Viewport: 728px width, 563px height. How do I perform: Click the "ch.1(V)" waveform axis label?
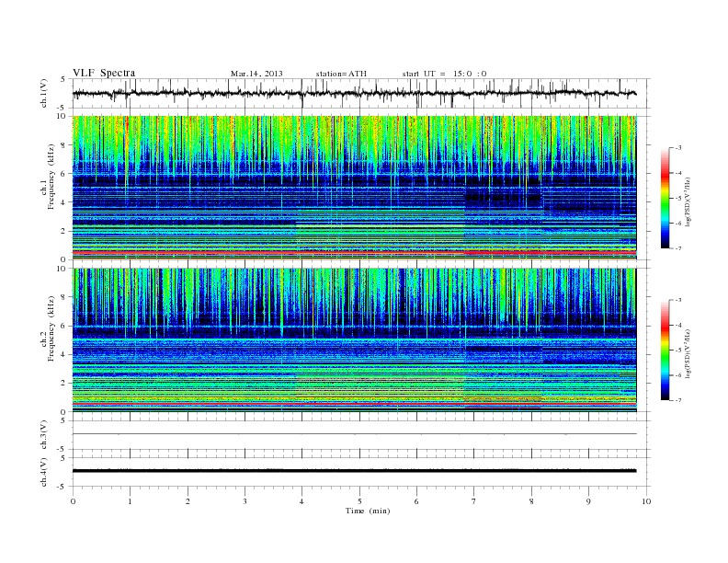44,93
